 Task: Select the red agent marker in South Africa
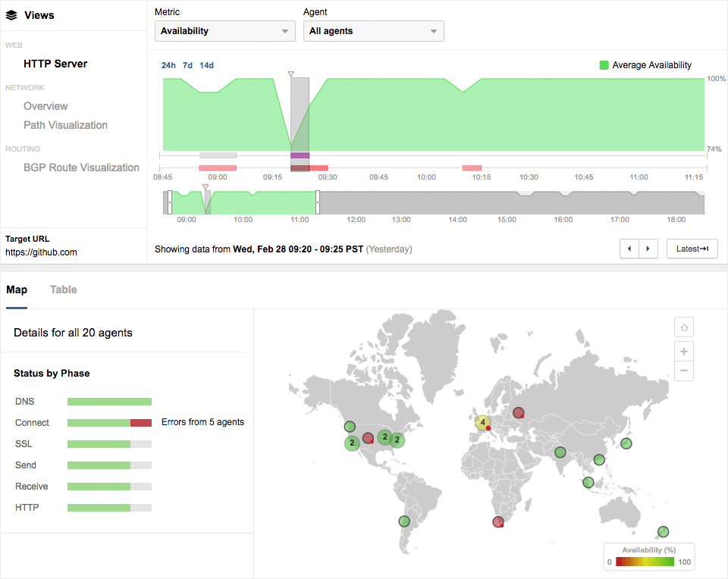(498, 521)
